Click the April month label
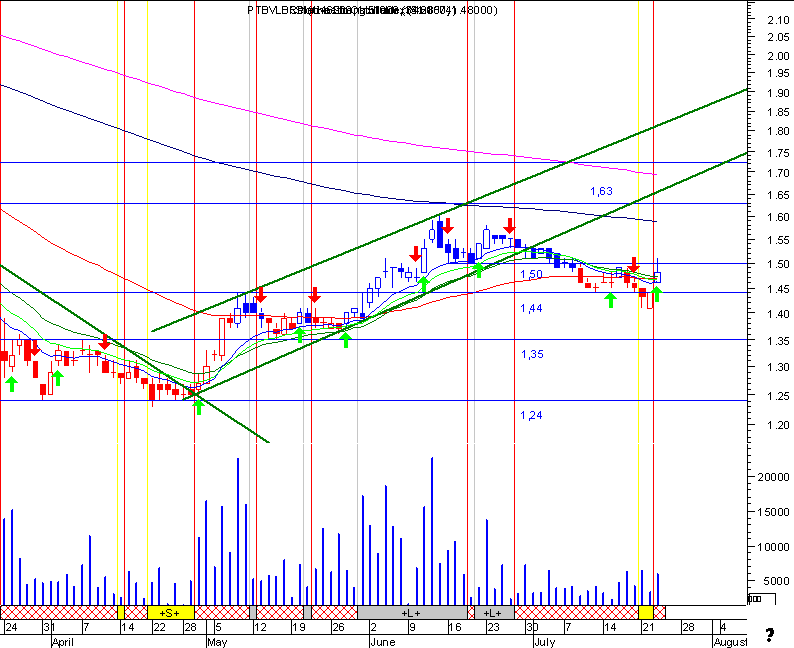The height and width of the screenshot is (648, 794). point(63,642)
